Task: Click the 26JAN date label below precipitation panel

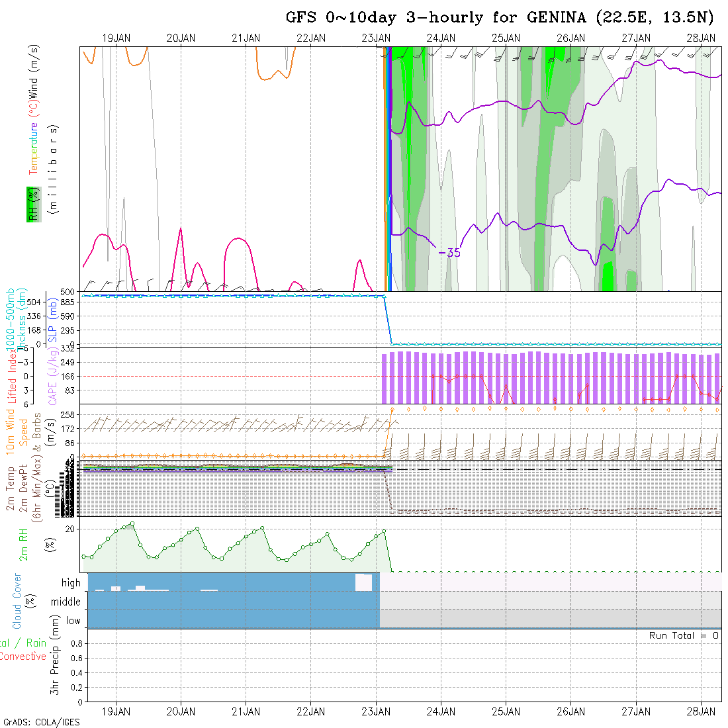Action: pos(571,711)
